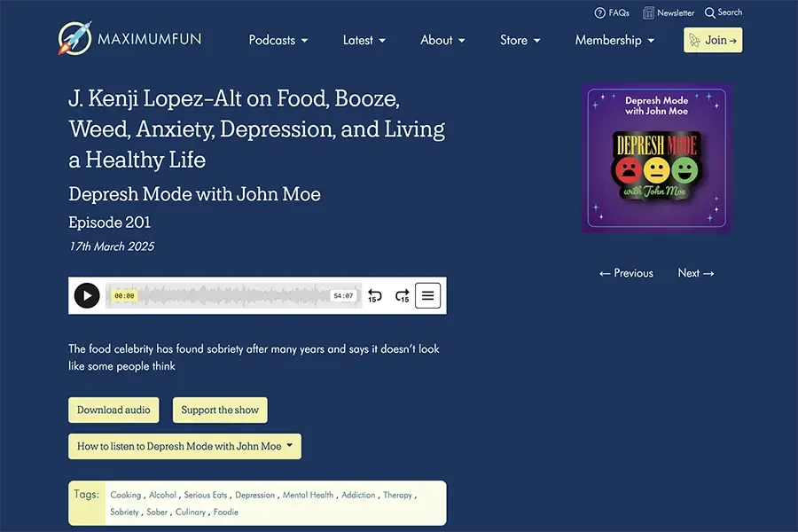Click the Maximum Fun rocket logo

(x=74, y=38)
